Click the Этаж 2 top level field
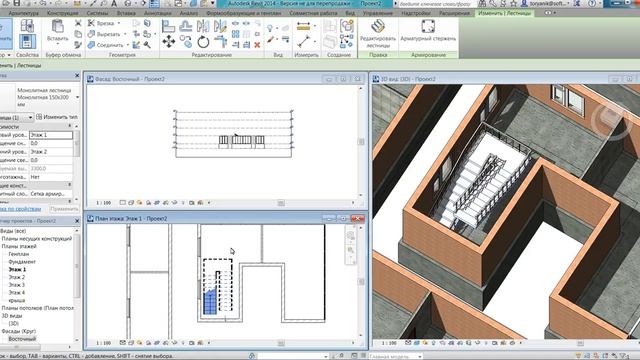640x360 pixels. [51, 151]
